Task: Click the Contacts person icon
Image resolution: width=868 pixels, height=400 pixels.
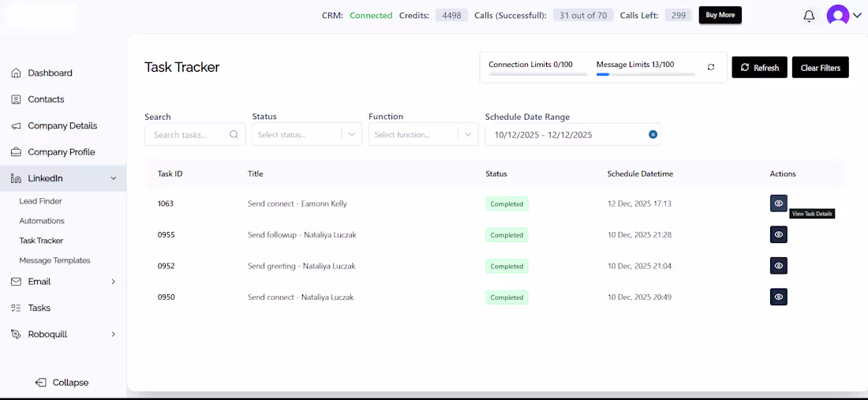Action: [16, 99]
